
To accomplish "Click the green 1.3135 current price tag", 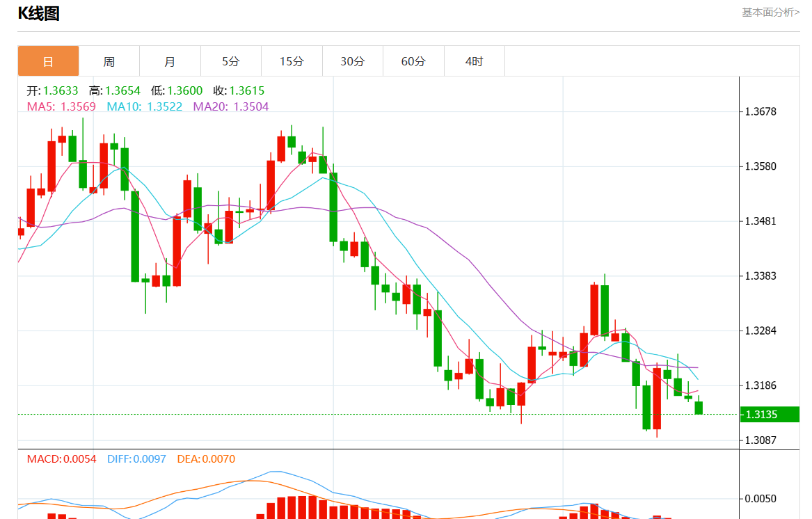I will (x=770, y=415).
